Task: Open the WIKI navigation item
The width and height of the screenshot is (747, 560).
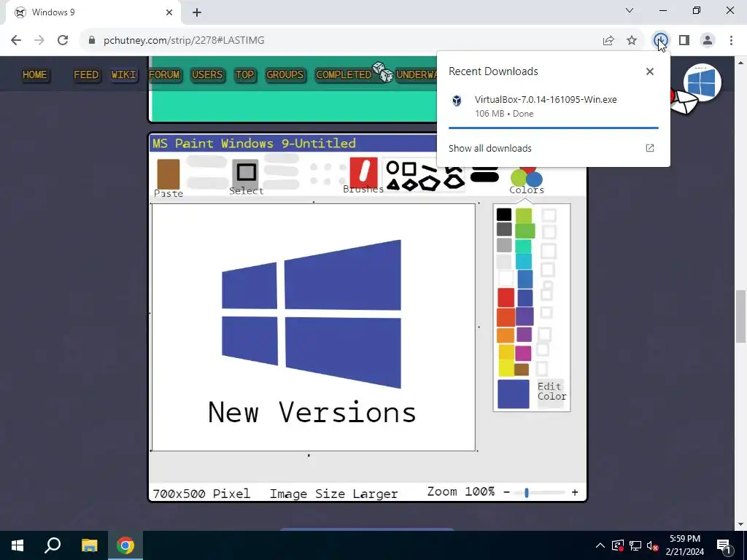Action: (x=124, y=75)
